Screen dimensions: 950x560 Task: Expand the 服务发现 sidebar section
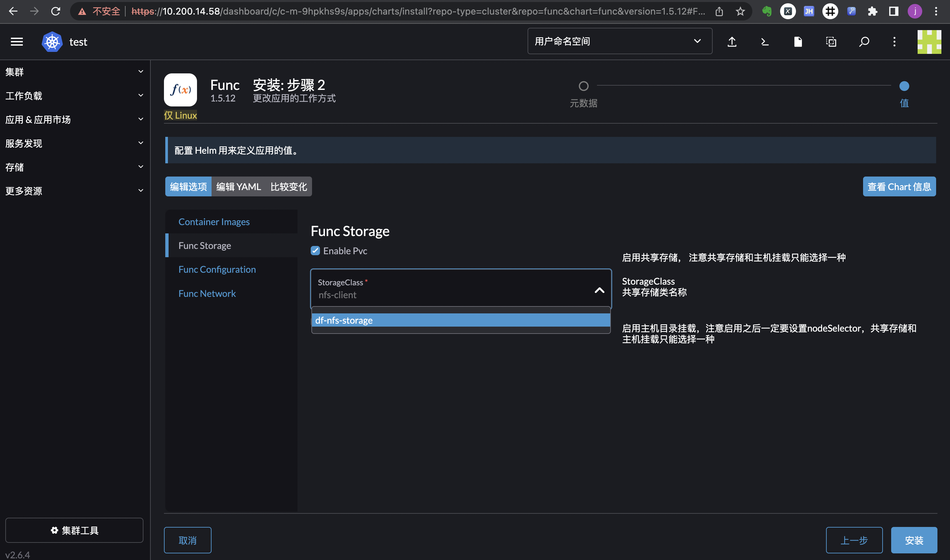75,143
